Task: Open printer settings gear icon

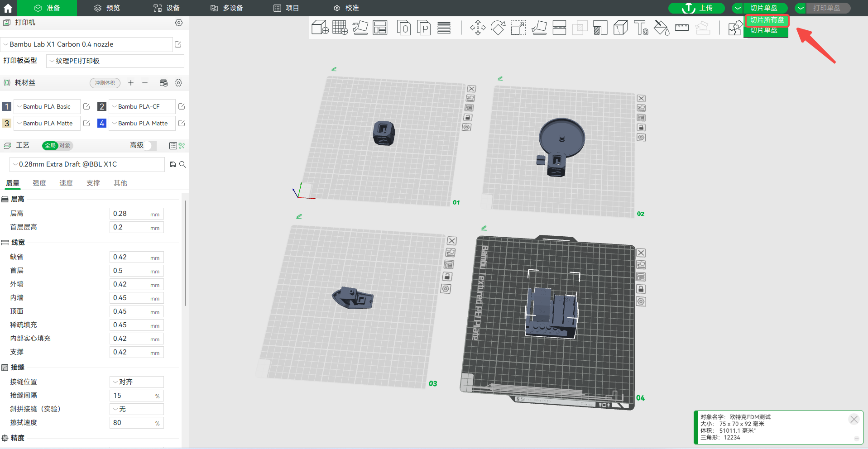Action: tap(179, 23)
